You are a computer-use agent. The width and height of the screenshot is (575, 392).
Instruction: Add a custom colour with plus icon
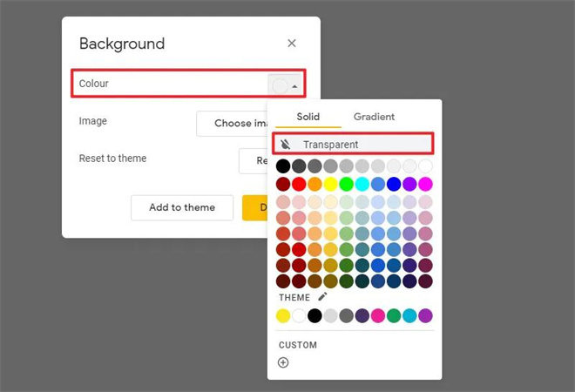coord(283,362)
